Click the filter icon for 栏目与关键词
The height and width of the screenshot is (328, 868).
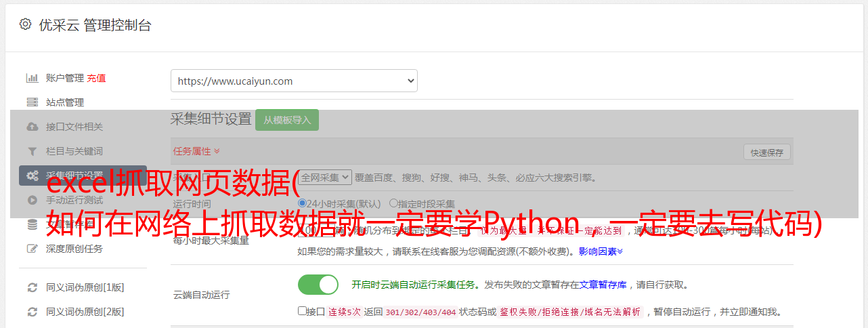coord(32,151)
